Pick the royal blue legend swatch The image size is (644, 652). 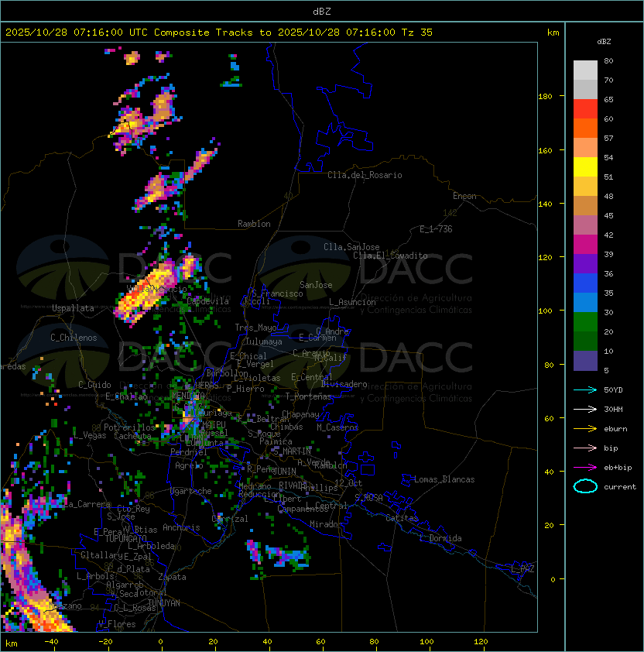585,283
